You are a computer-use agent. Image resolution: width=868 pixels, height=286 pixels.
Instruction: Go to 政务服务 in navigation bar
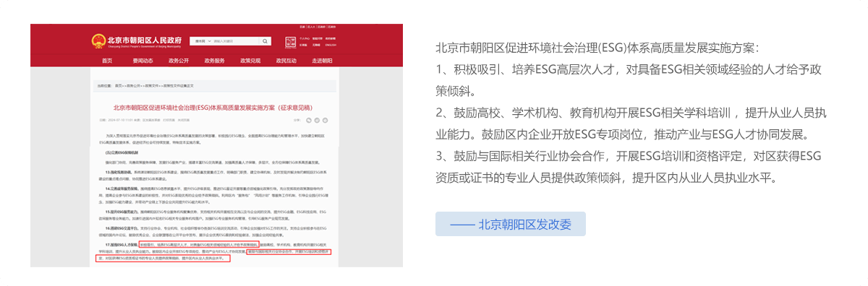coord(214,61)
